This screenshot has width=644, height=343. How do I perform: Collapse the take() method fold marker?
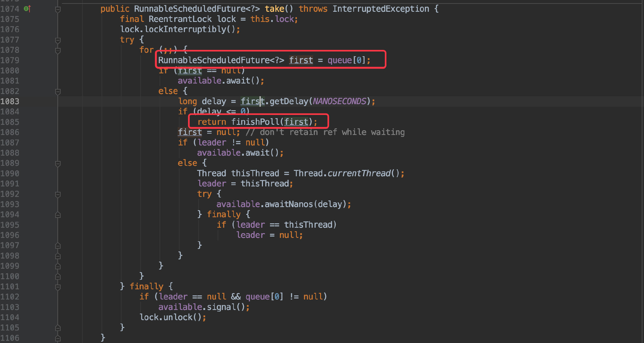click(x=58, y=10)
